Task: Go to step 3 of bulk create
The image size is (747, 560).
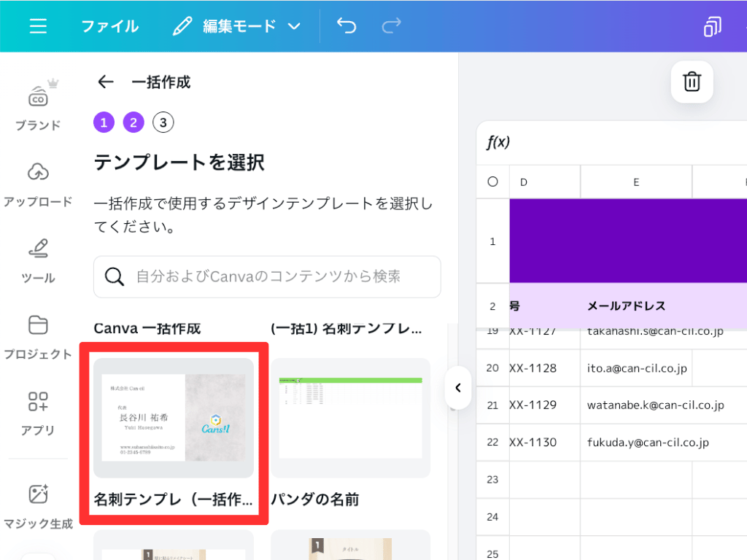Action: [163, 122]
